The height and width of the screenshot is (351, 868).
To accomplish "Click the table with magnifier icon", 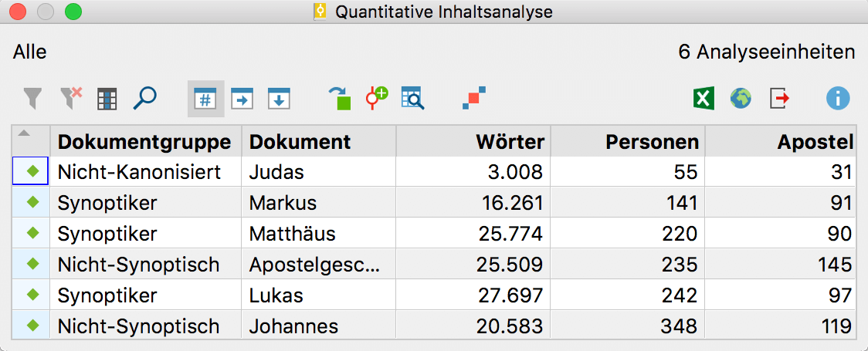I will (412, 99).
